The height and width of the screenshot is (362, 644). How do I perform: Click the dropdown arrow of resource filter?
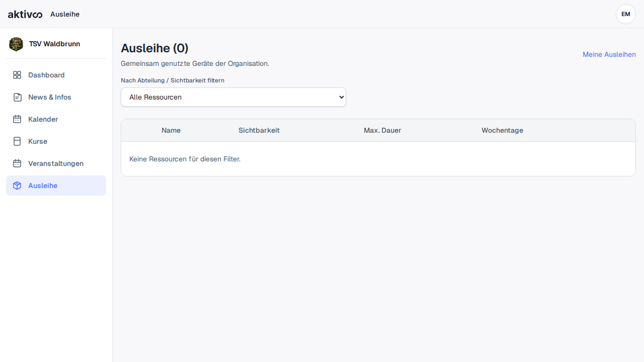341,97
